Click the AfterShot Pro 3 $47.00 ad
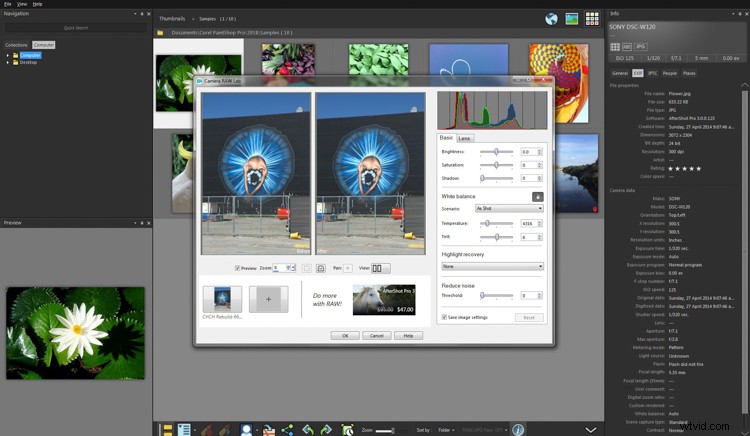 384,300
